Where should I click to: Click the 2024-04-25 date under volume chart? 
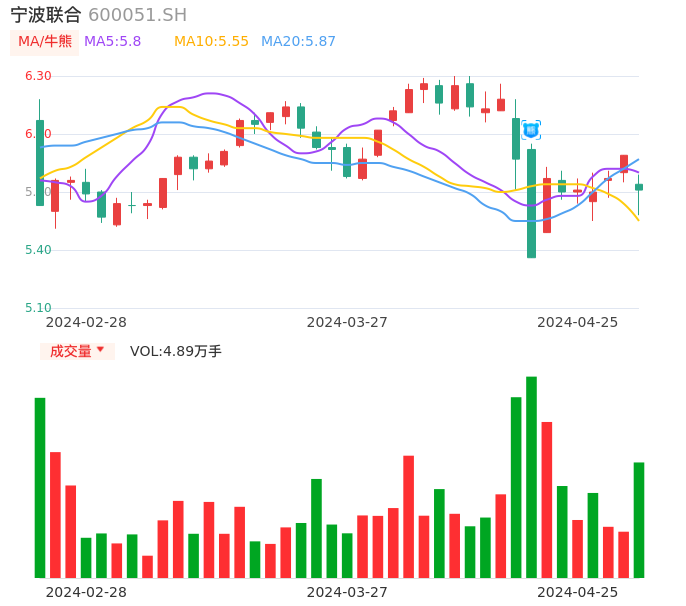point(578,592)
